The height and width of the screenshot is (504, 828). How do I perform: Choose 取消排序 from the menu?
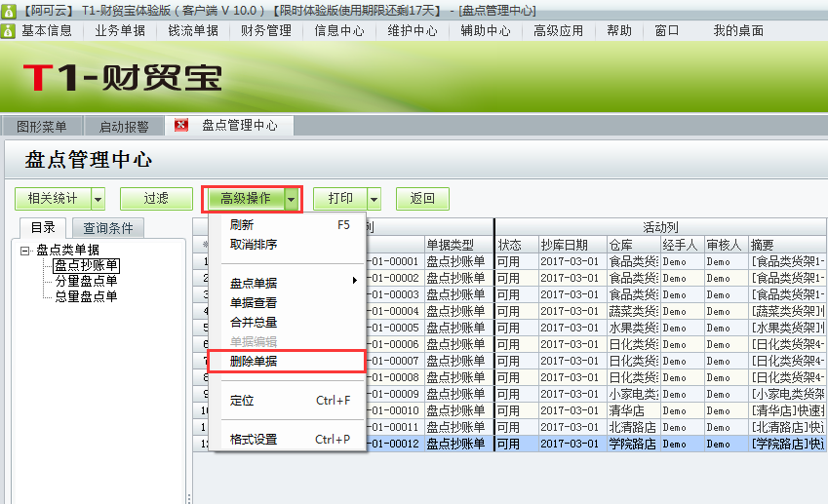coord(288,245)
